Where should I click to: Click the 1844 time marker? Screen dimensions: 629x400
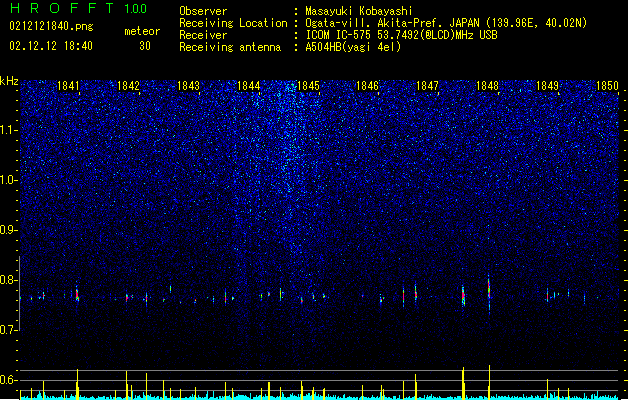click(x=248, y=86)
